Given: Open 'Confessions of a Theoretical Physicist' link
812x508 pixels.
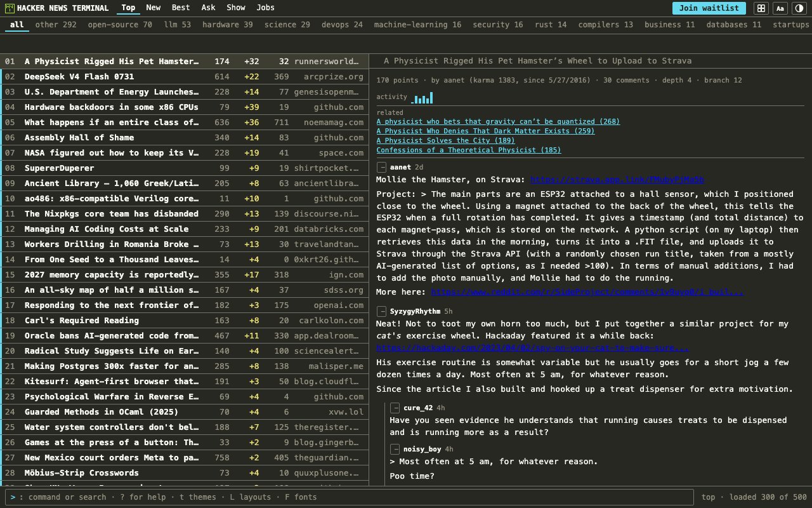Looking at the screenshot, I should [469, 150].
